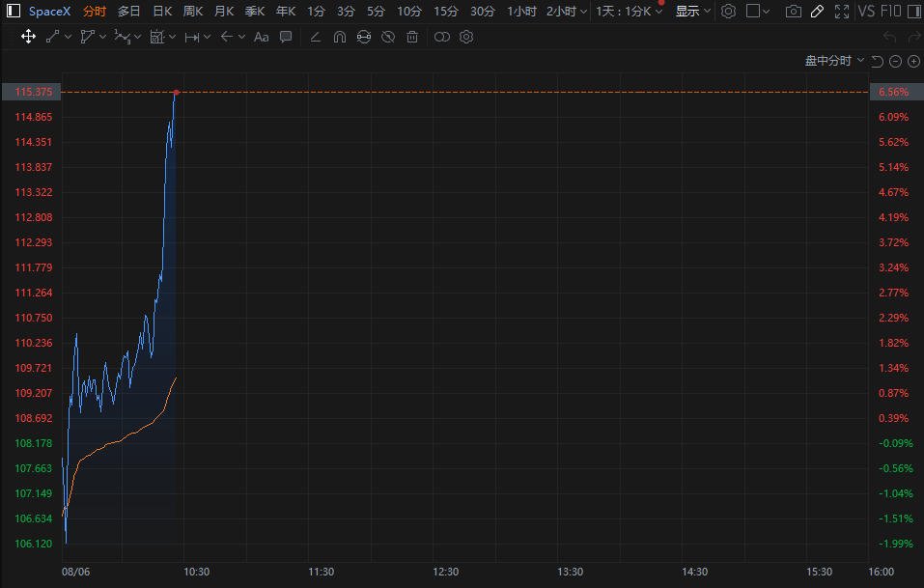Switch to the 年K yearly tab

(286, 12)
